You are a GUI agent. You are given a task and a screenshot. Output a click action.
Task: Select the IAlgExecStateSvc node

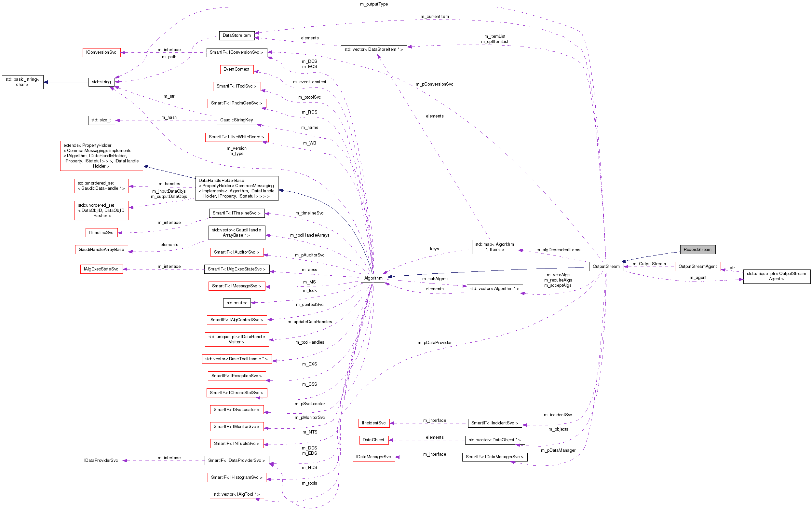tap(101, 269)
